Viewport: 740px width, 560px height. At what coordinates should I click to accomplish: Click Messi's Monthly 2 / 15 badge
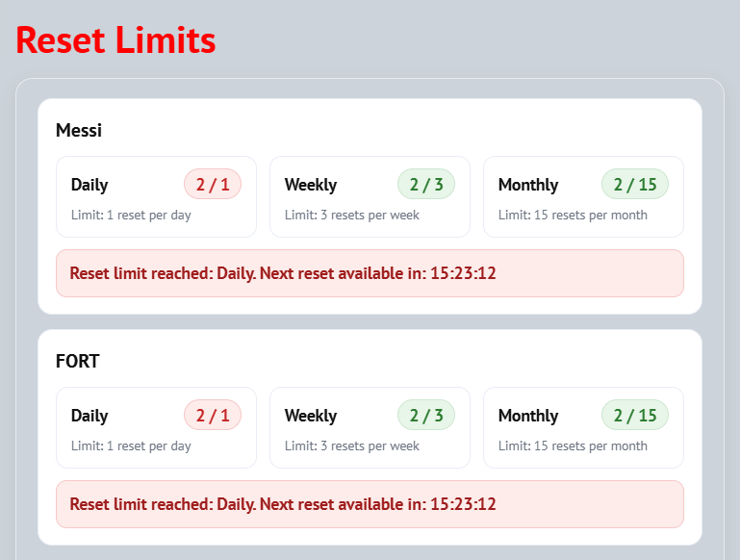tap(635, 184)
